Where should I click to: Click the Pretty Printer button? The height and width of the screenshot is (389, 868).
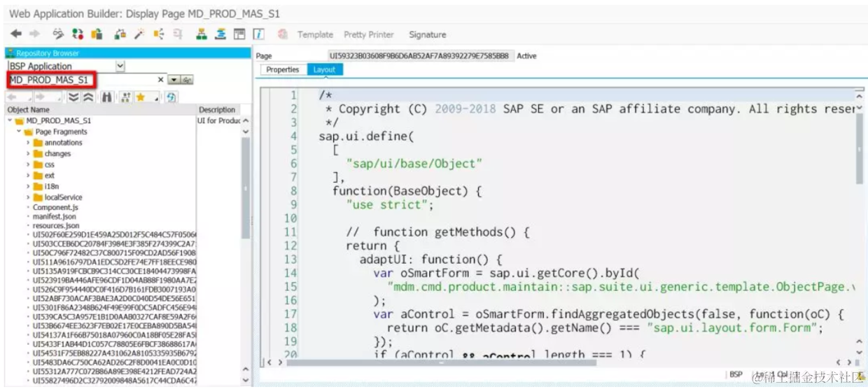coord(369,34)
